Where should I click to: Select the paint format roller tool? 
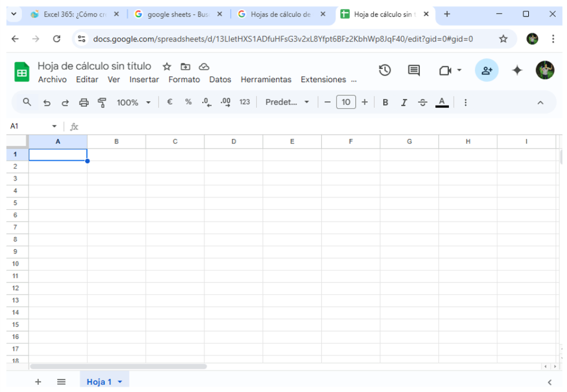102,102
